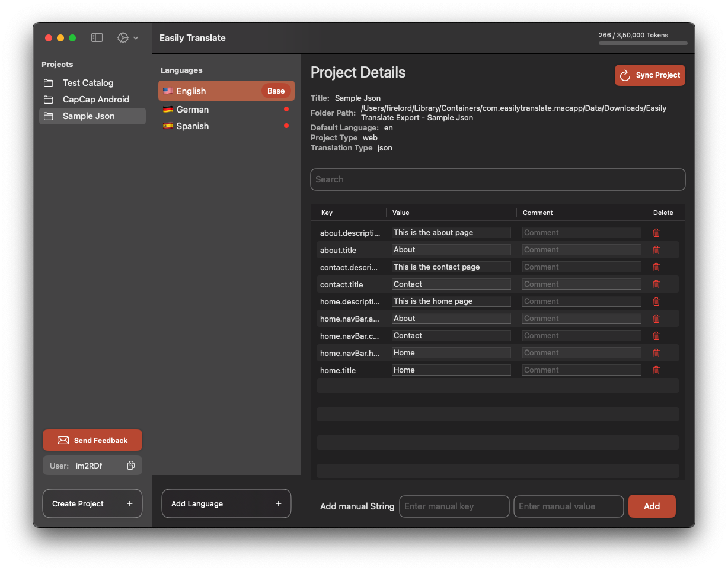
Task: Sort by the Key column header
Action: 327,213
